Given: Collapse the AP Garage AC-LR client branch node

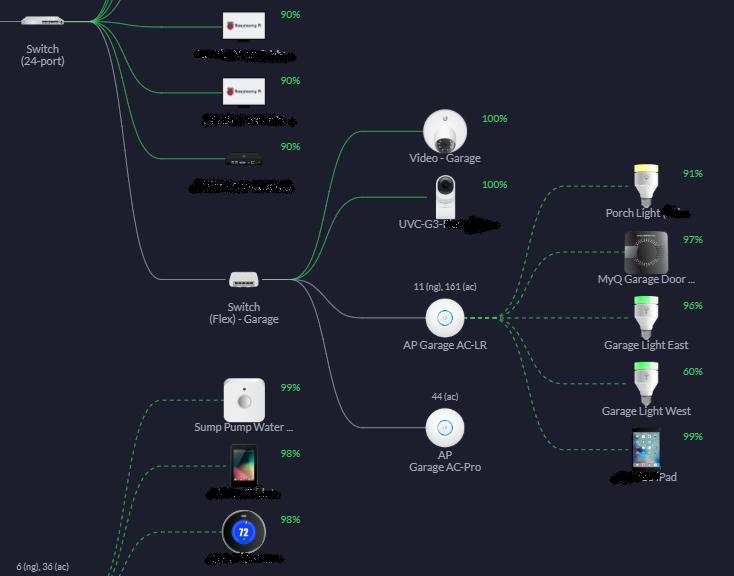Looking at the screenshot, I should tap(502, 318).
